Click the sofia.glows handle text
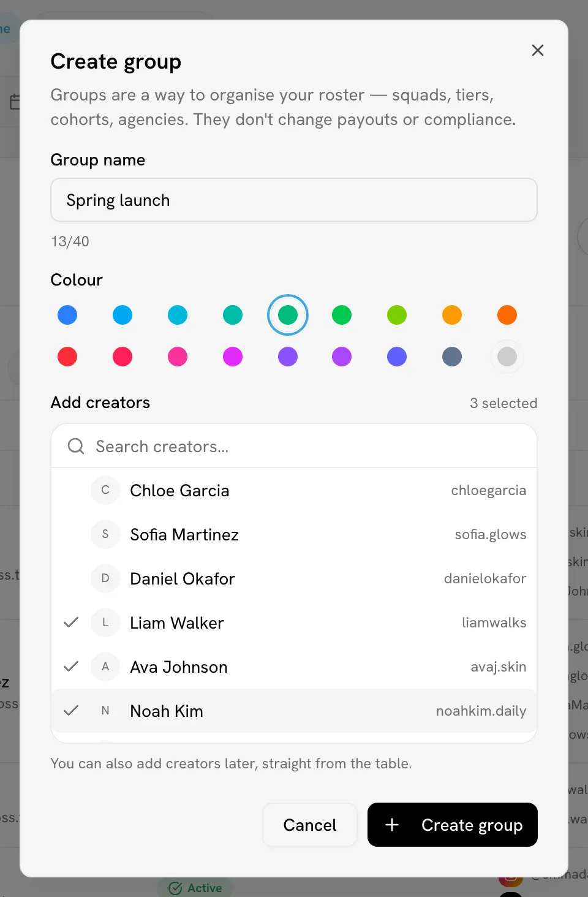588x897 pixels. coord(491,535)
